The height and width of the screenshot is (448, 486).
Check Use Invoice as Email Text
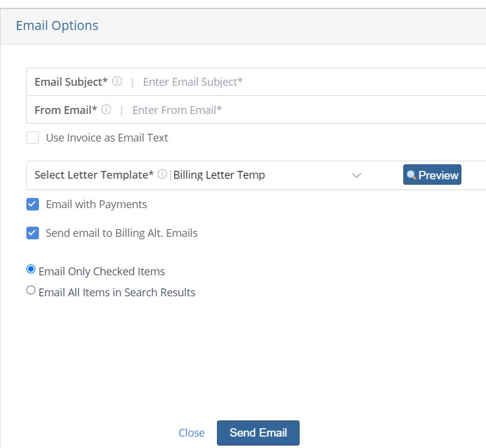[x=32, y=138]
